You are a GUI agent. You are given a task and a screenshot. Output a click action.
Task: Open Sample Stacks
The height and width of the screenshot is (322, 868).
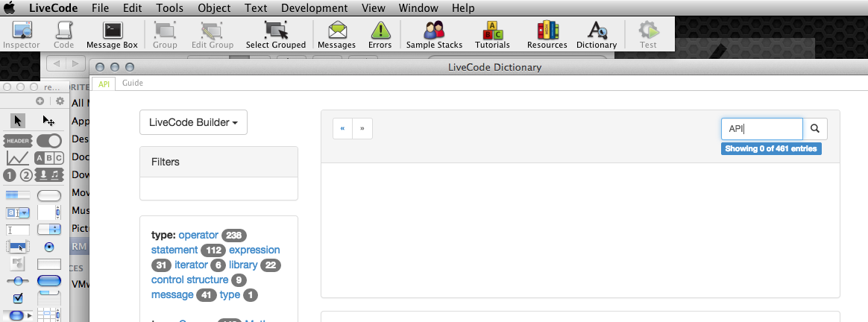[434, 35]
